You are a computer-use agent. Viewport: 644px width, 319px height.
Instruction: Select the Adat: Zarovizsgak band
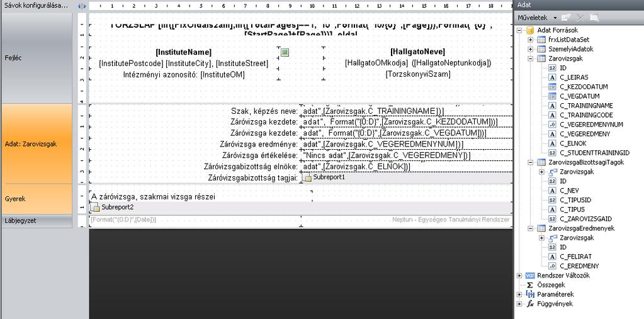click(37, 144)
